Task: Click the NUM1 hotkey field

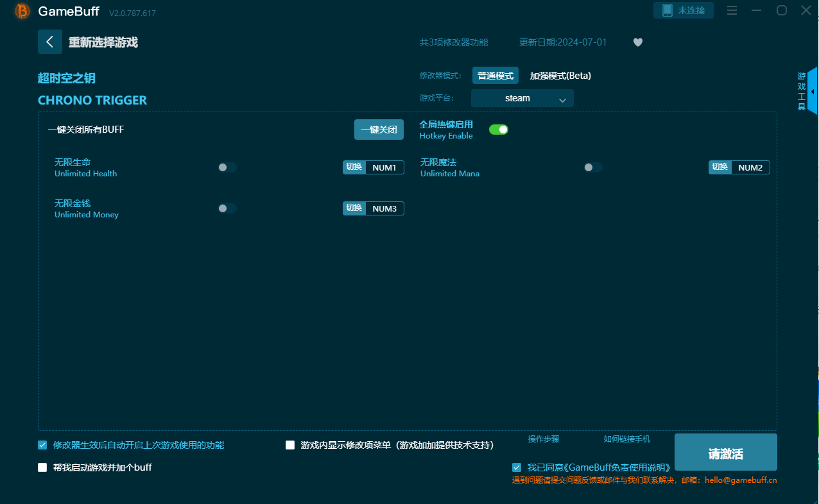Action: point(384,168)
